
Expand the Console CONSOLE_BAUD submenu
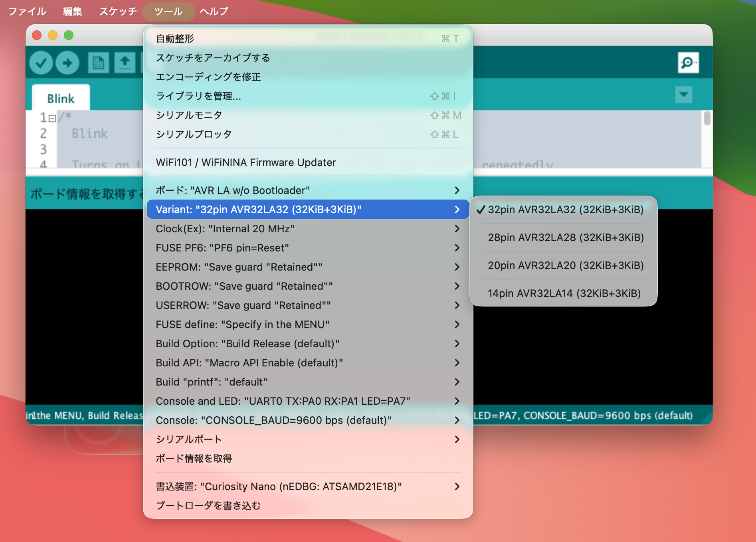coord(308,420)
